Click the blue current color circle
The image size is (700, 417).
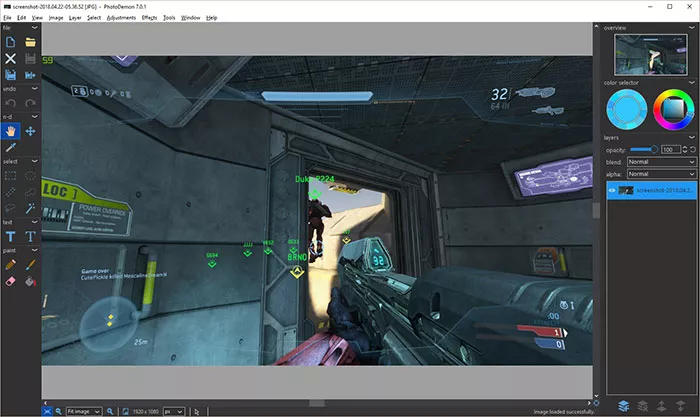click(627, 109)
